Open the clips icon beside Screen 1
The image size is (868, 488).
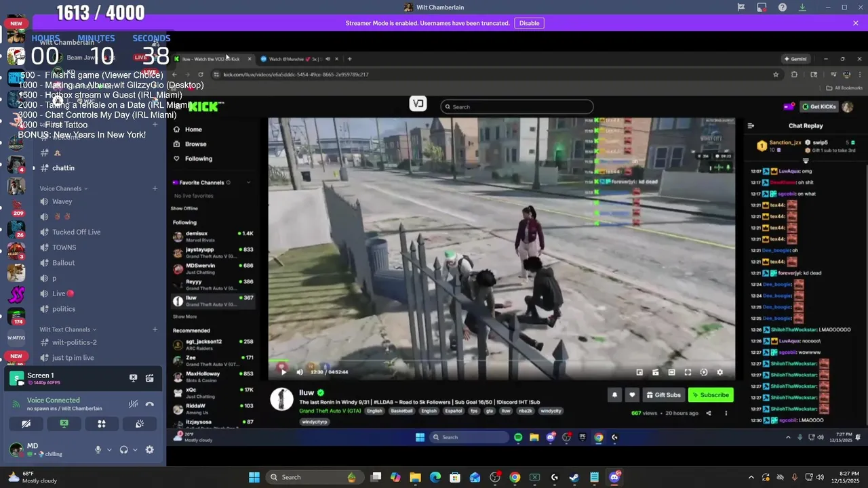click(149, 378)
